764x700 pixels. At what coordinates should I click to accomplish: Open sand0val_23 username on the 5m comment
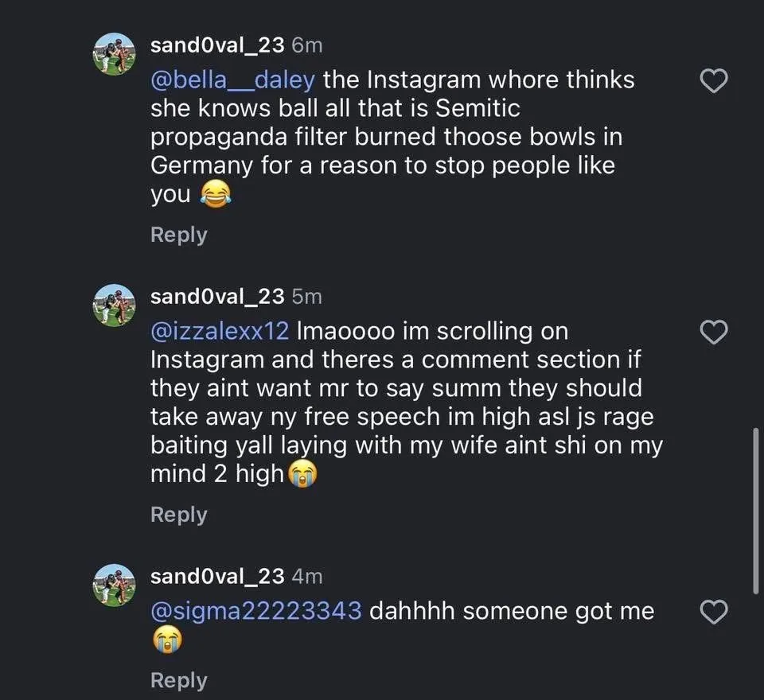(x=217, y=297)
